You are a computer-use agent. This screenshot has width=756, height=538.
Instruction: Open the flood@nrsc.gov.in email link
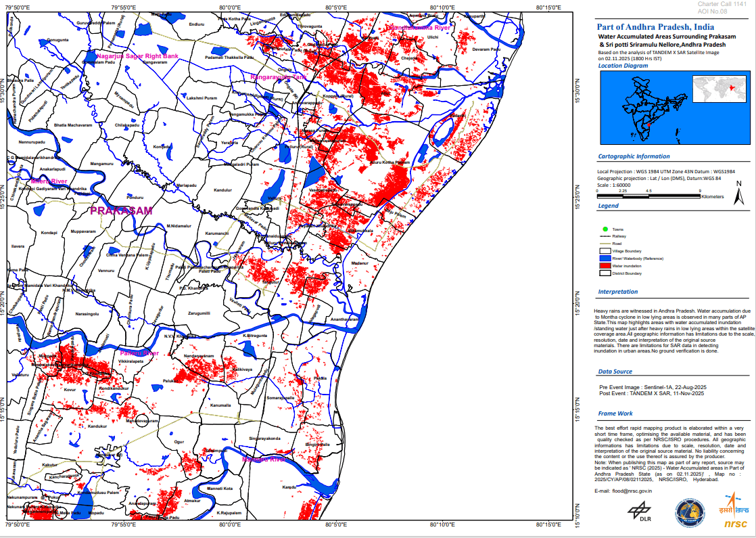[632, 491]
